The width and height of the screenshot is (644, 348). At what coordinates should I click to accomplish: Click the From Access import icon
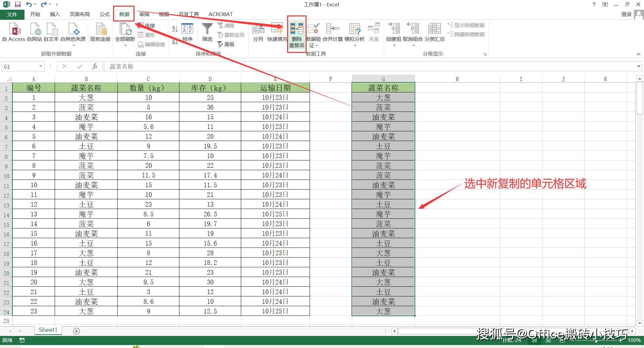14,32
